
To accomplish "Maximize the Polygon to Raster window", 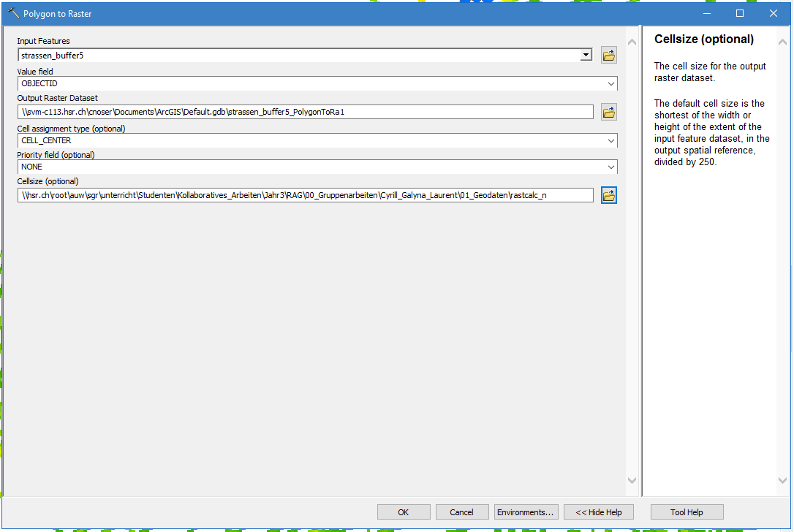I will 740,13.
